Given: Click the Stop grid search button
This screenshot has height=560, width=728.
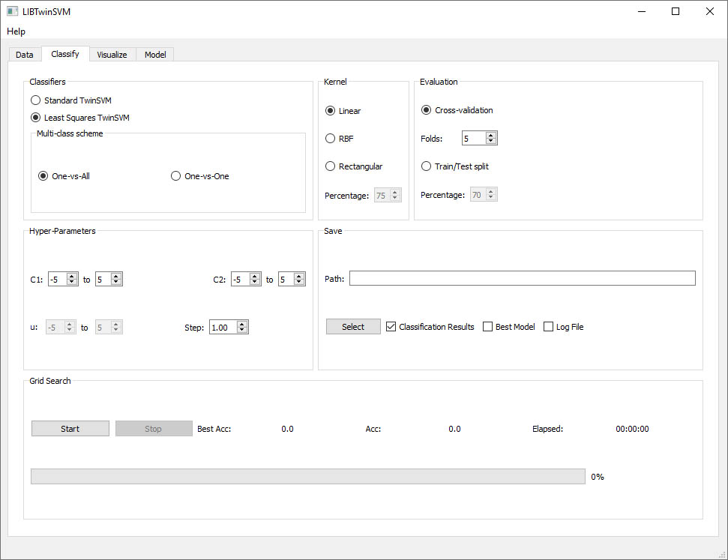Looking at the screenshot, I should point(154,429).
